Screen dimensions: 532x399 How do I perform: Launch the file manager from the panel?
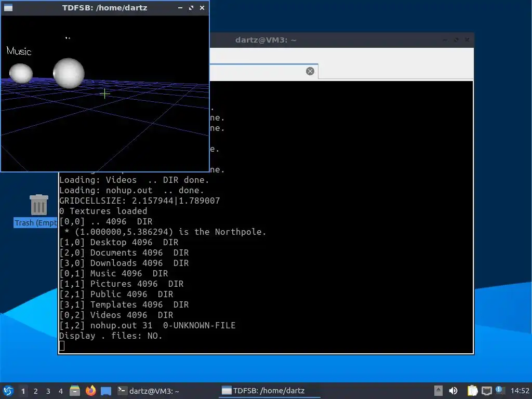pos(75,391)
